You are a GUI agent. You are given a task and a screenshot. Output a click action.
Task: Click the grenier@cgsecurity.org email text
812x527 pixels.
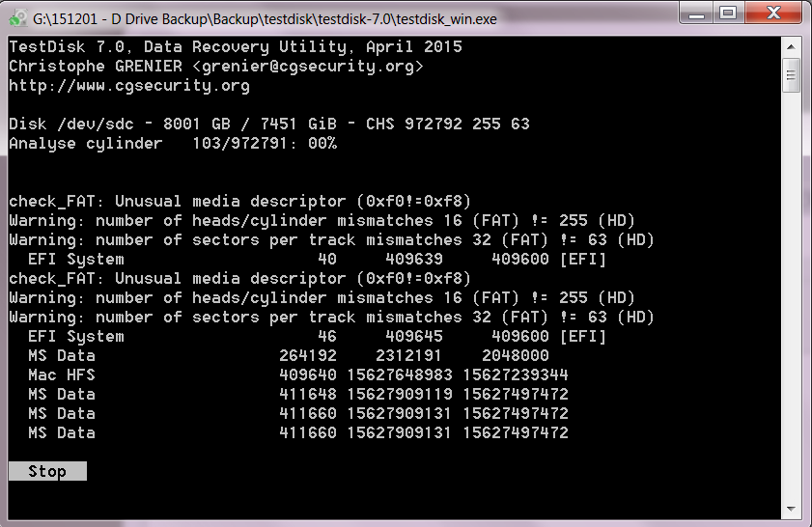(x=308, y=67)
